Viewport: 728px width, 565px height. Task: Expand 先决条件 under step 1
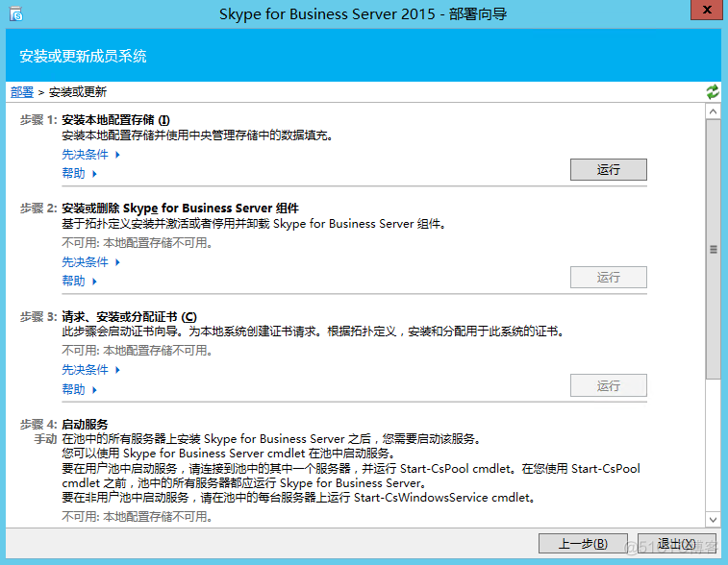(x=90, y=155)
